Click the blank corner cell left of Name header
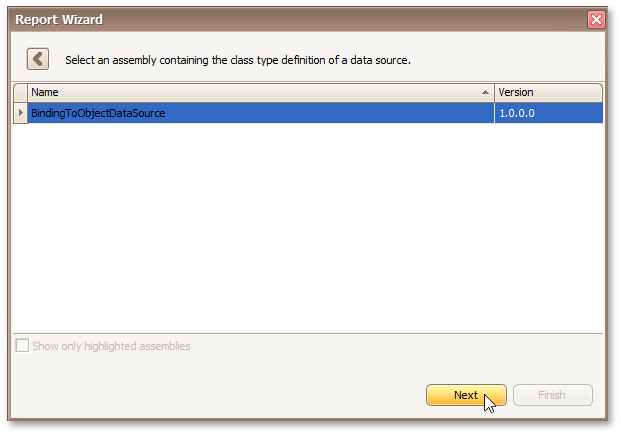 [x=21, y=93]
